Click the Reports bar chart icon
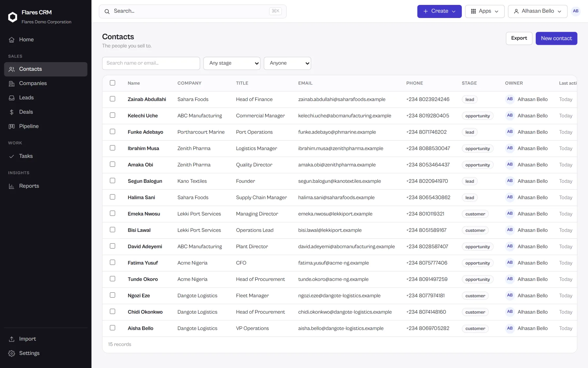 12,186
